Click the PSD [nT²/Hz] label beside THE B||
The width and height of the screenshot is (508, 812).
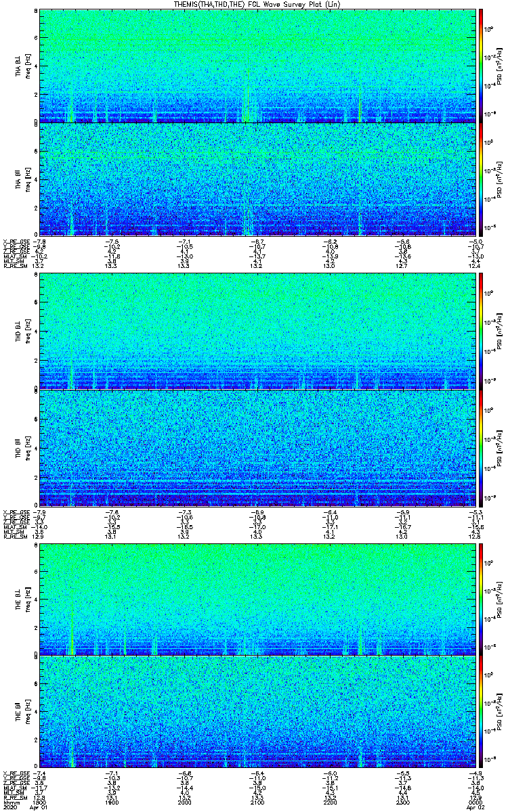point(499,713)
